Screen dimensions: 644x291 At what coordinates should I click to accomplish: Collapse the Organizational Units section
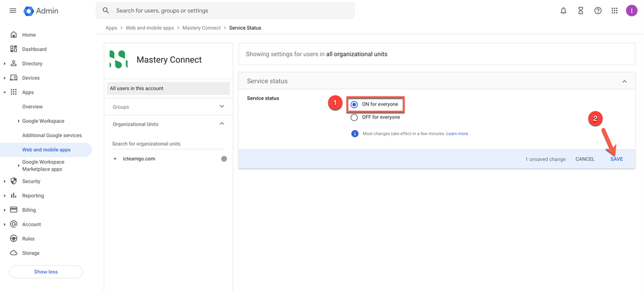tap(222, 124)
